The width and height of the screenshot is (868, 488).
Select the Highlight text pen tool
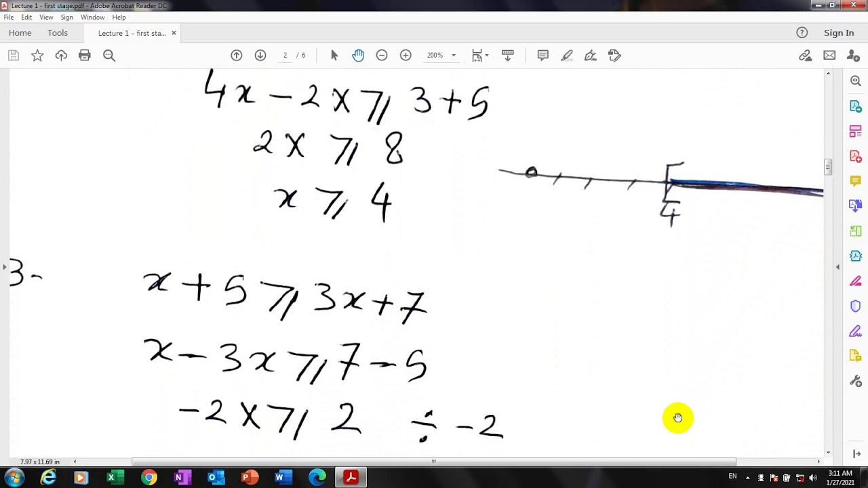coord(567,56)
